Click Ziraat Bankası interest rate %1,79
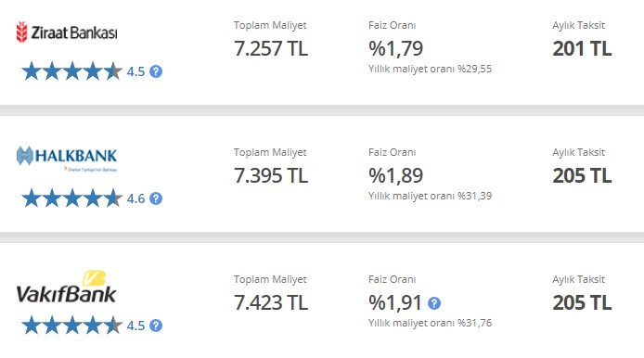644x358 pixels. (395, 48)
